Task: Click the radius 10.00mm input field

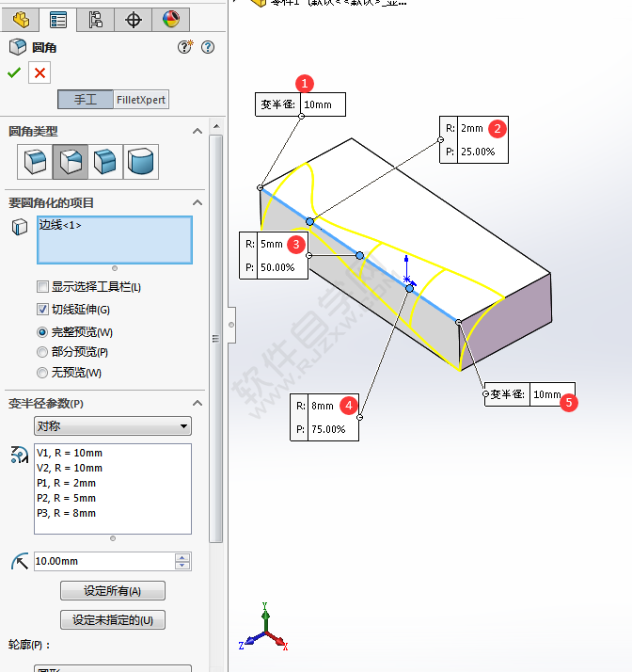Action: (x=104, y=562)
